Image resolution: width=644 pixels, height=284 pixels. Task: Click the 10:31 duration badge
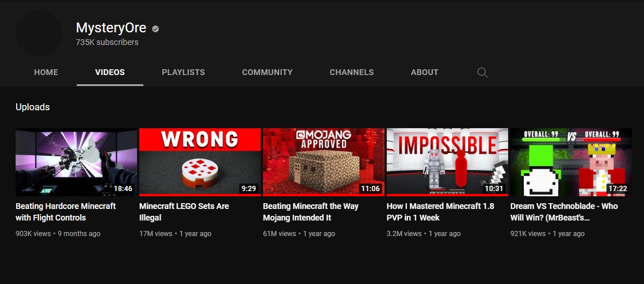(x=494, y=189)
